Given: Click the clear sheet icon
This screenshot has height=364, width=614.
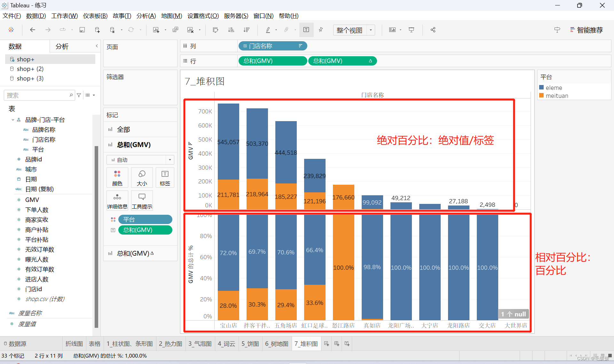Looking at the screenshot, I should point(191,30).
